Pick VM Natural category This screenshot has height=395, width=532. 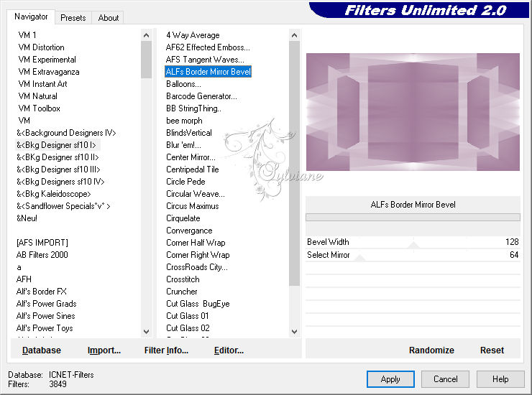(x=37, y=96)
